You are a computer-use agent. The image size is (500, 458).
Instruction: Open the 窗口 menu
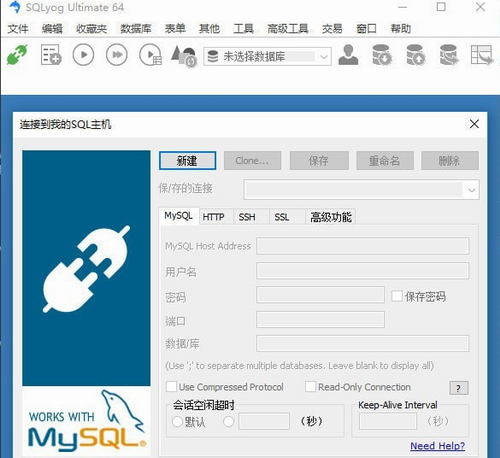(x=366, y=29)
